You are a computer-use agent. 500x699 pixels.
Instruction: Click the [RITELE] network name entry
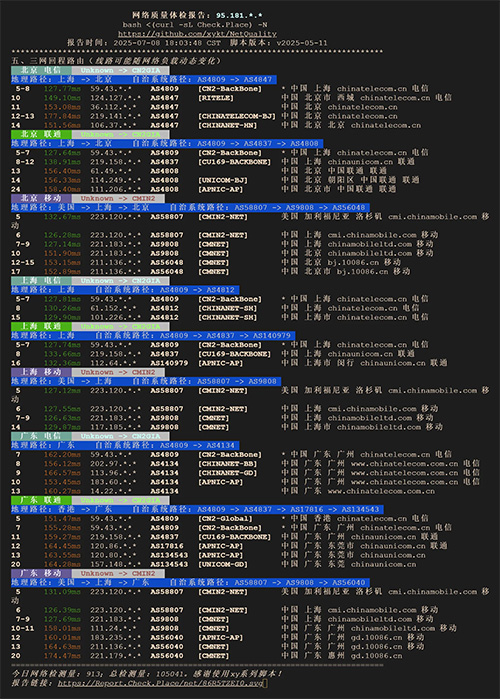[x=216, y=98]
